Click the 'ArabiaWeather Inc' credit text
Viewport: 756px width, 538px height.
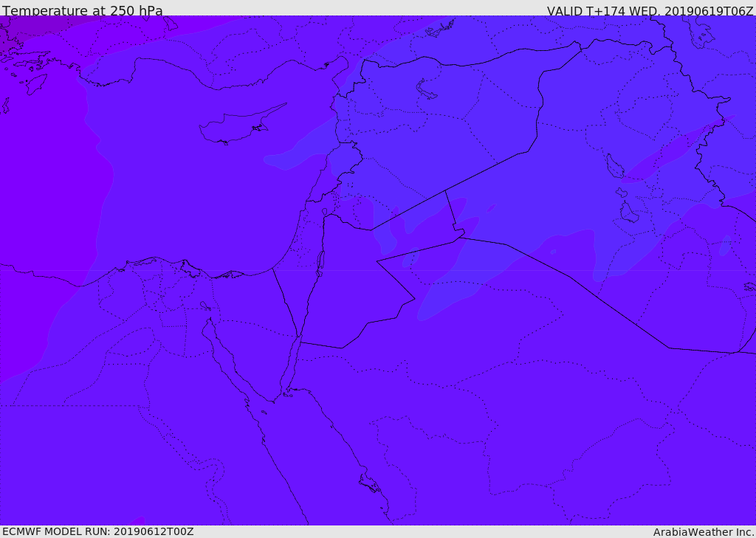pos(704,532)
